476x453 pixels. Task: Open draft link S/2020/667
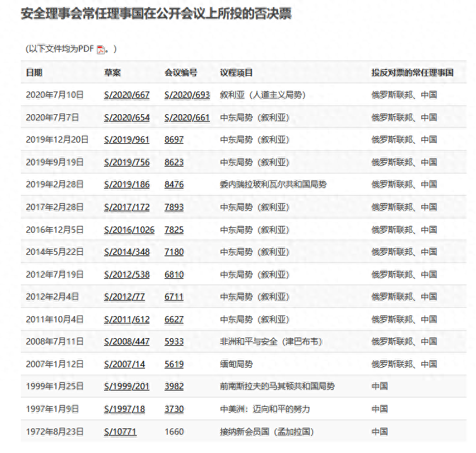click(127, 95)
